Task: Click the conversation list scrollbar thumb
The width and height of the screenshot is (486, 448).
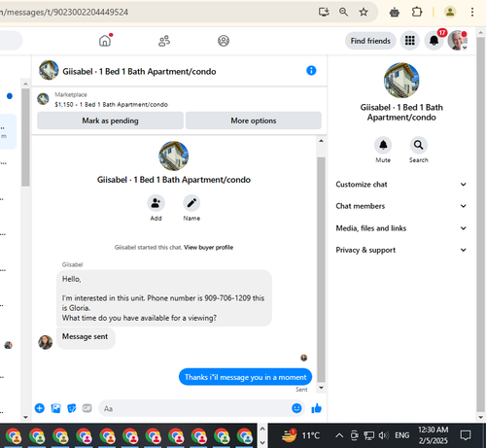Action: pos(25,137)
